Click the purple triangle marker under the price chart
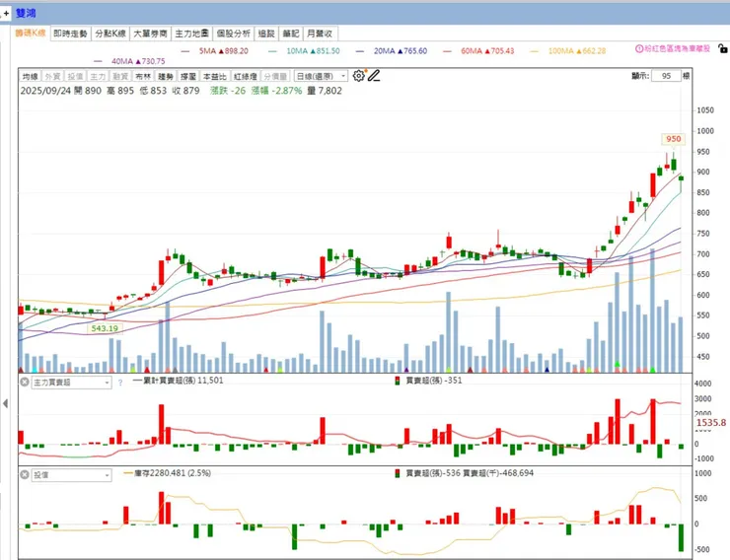 (x=406, y=370)
